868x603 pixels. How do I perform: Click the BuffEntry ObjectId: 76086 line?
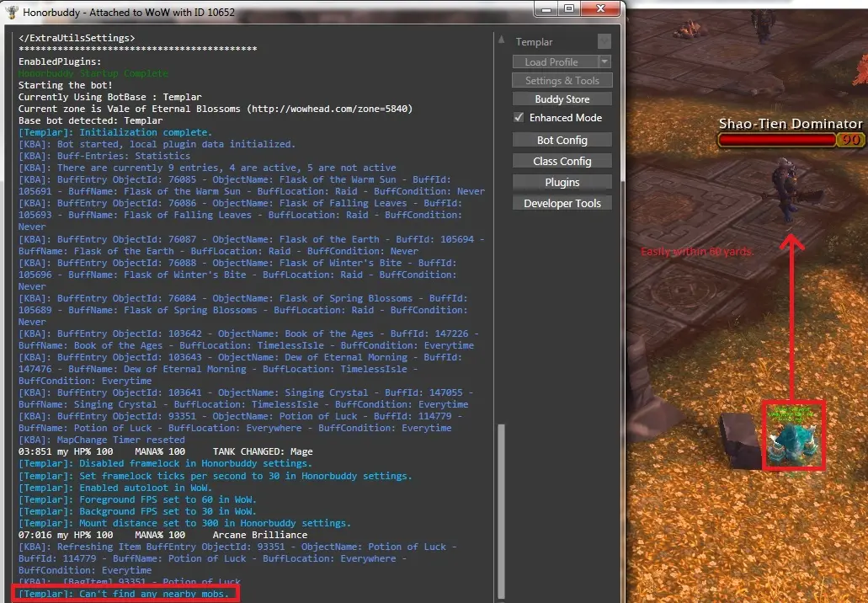(x=240, y=215)
